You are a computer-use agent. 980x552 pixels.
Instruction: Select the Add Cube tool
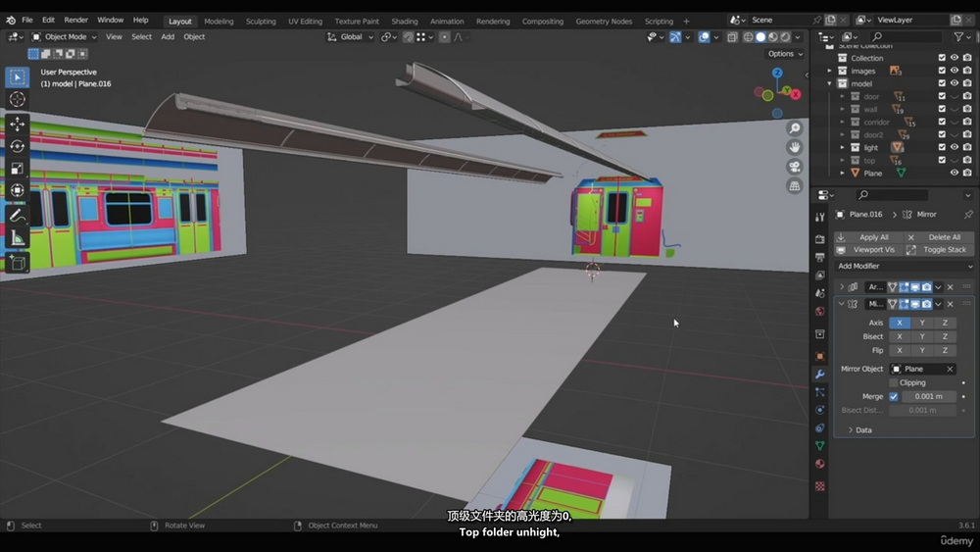17,263
